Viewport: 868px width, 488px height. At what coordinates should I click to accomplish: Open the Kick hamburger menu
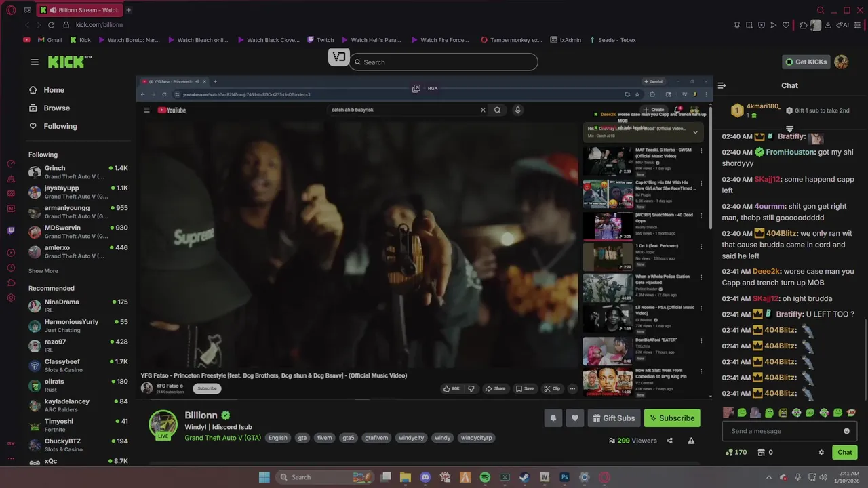[x=35, y=62]
